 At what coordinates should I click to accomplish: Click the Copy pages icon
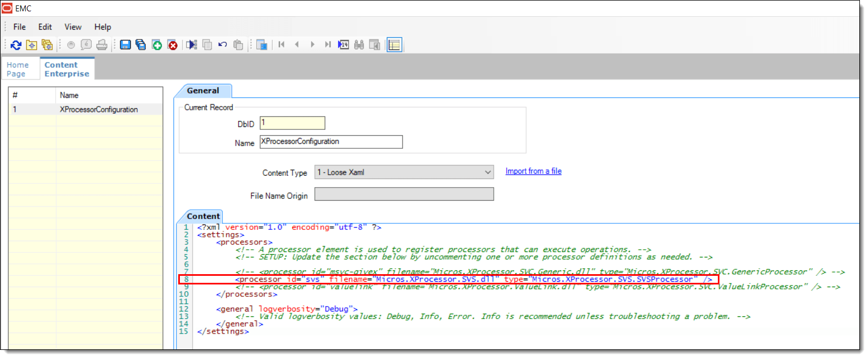[x=207, y=45]
